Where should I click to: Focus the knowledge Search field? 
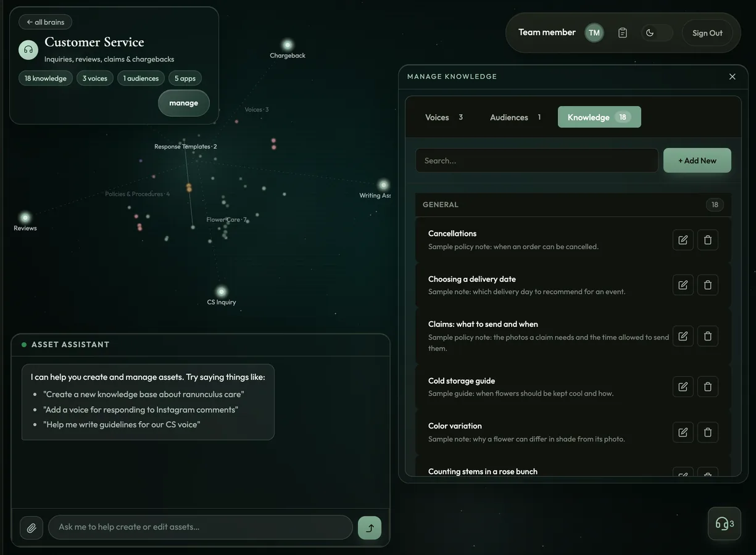coord(537,160)
